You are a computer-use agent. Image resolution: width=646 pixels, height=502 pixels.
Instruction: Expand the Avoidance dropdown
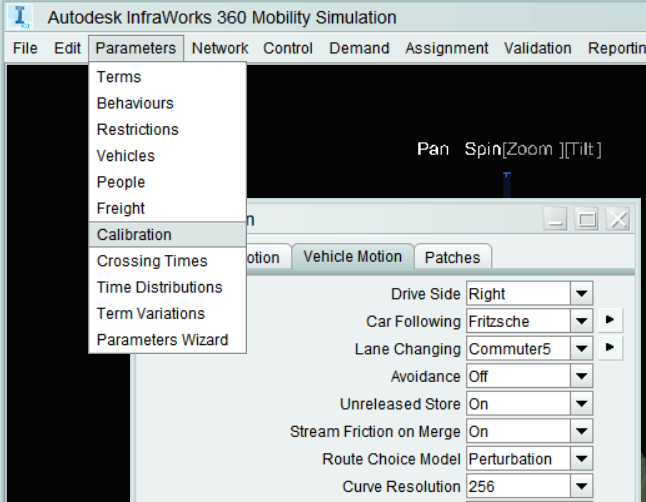(581, 376)
